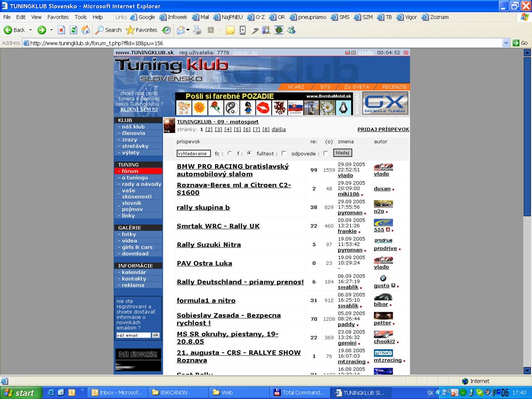The image size is (532, 399).
Task: Click the vertical scrollbar up arrow
Action: (527, 52)
